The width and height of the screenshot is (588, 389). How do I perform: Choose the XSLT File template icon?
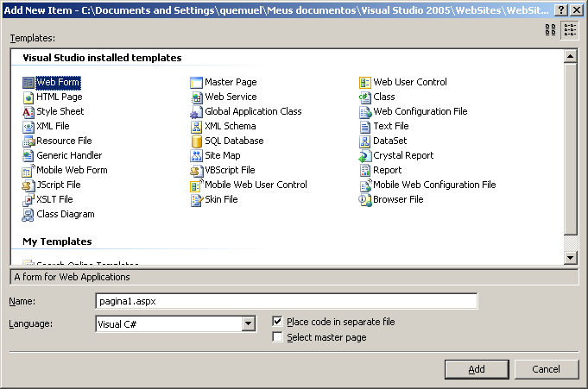point(28,200)
